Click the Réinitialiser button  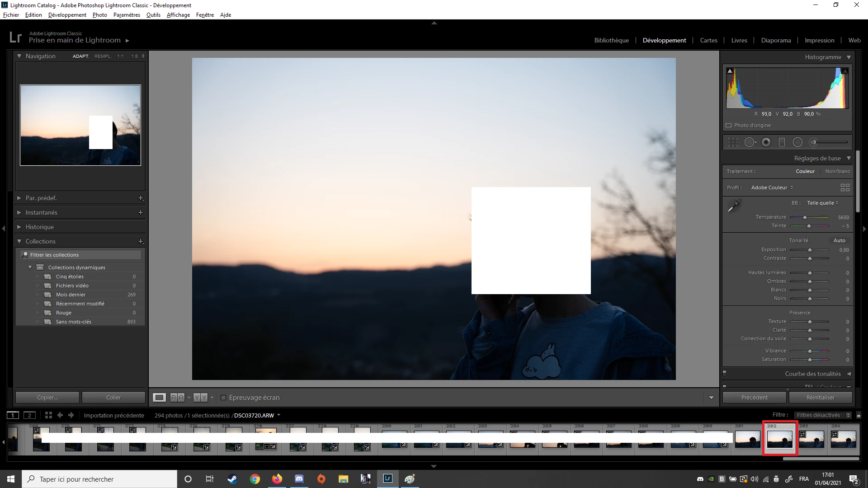point(820,398)
